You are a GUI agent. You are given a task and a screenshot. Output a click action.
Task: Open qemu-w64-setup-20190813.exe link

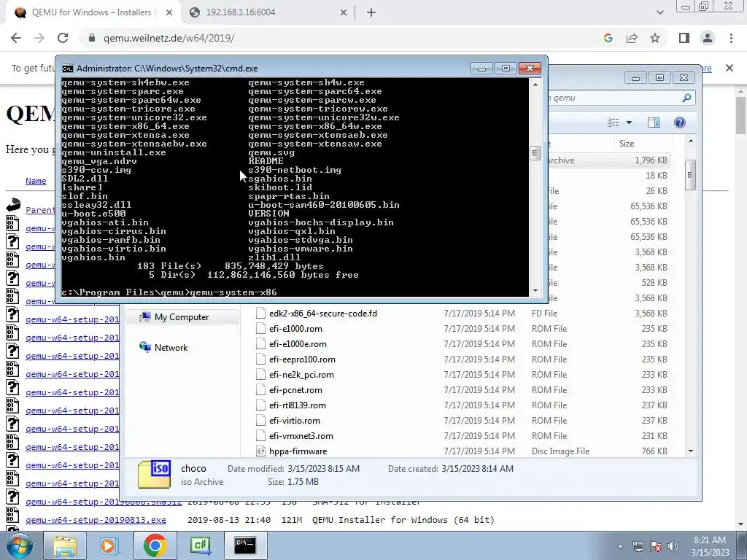96,519
